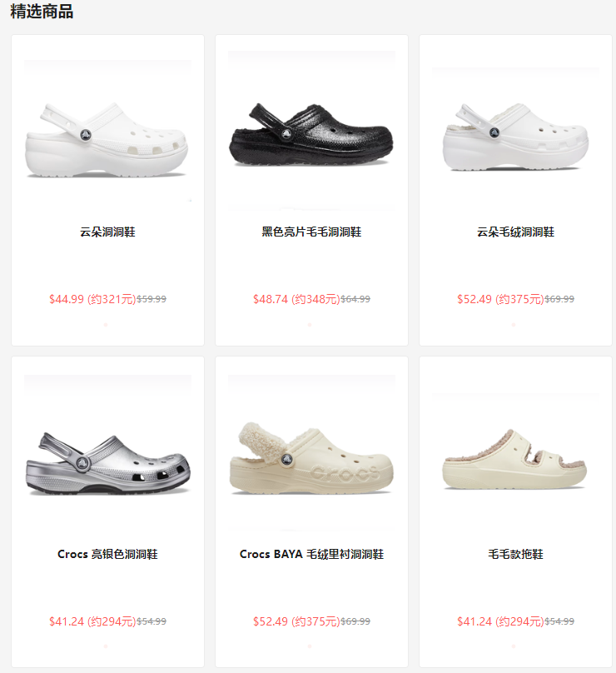Open the silver metallic Crocs clog image

click(107, 453)
